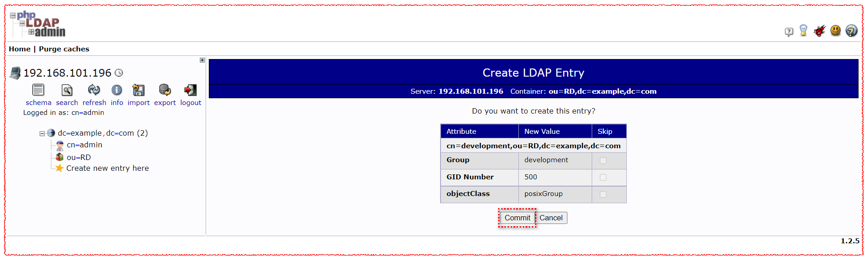Screen dimensions: 868x260
Task: Open the ou=RD tree entry
Action: tap(79, 157)
